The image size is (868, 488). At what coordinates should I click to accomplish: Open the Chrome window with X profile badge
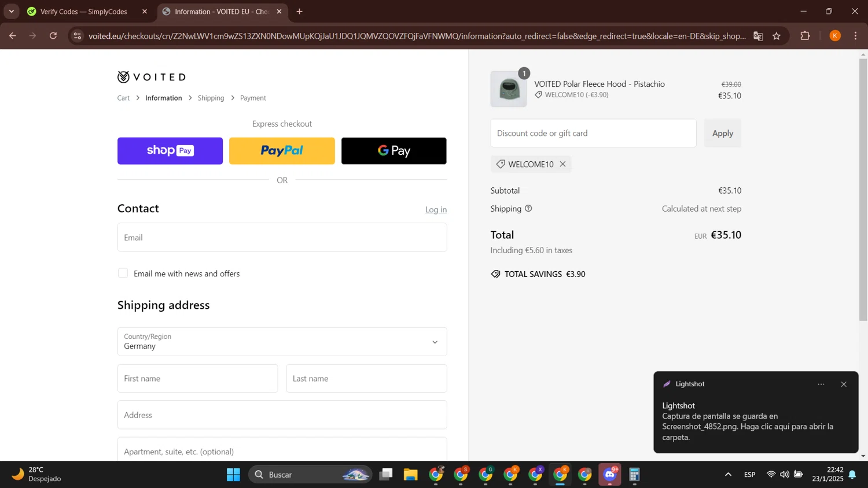click(x=535, y=475)
